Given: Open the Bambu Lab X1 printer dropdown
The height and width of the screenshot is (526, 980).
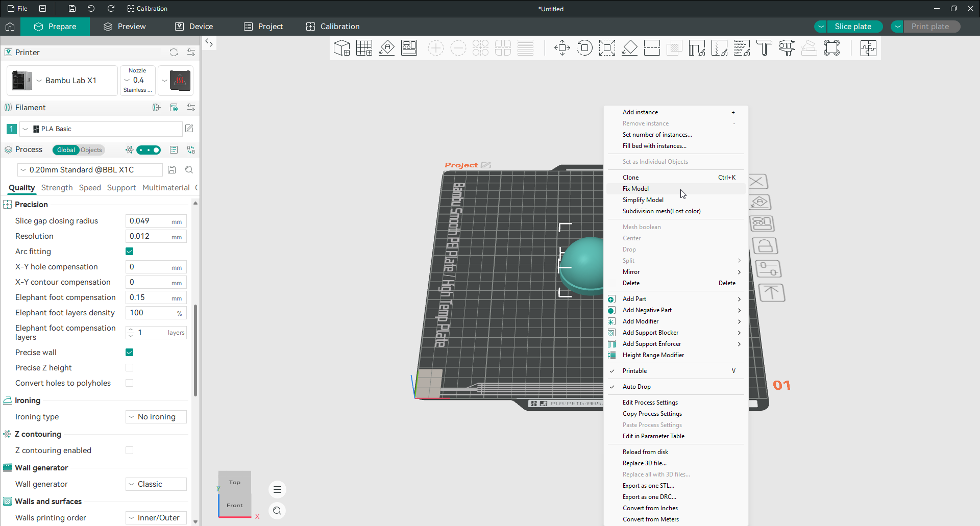Looking at the screenshot, I should [62, 81].
